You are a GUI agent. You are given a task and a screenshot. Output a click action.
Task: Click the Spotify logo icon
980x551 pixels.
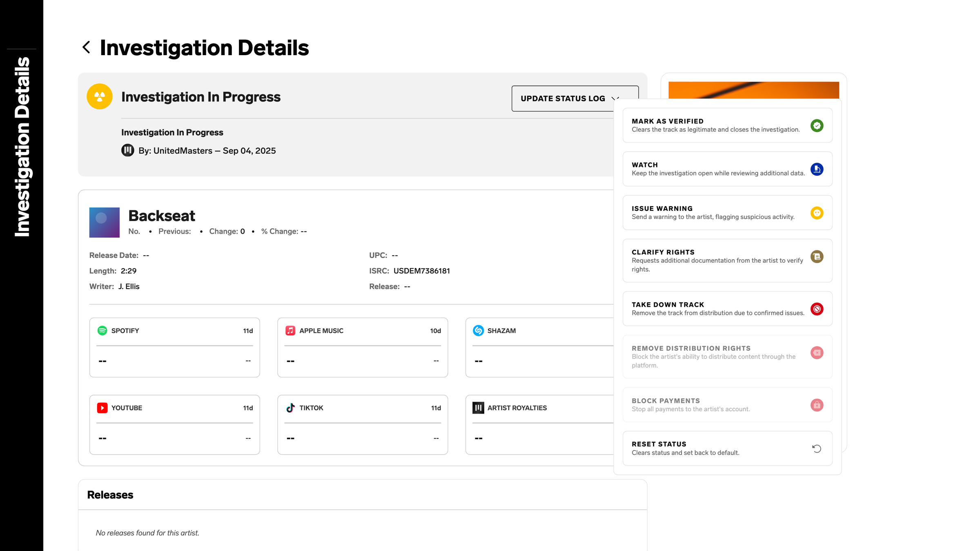(x=102, y=330)
